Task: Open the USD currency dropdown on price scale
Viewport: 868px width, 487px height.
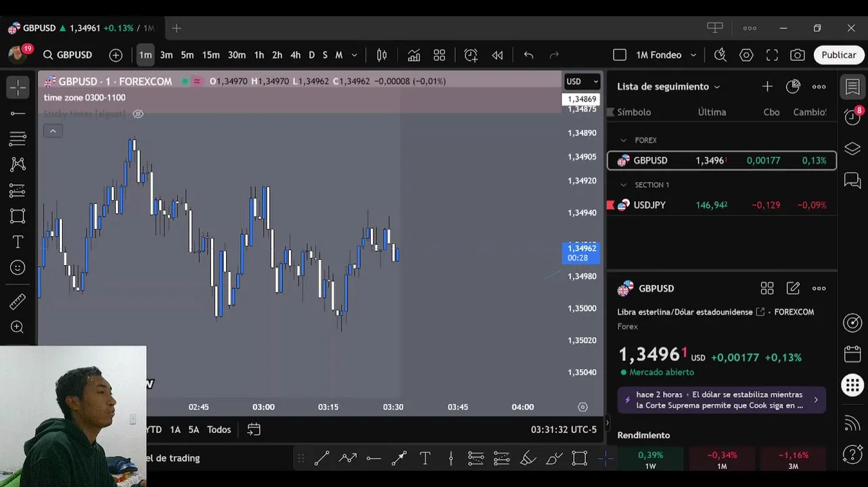Action: tap(583, 81)
